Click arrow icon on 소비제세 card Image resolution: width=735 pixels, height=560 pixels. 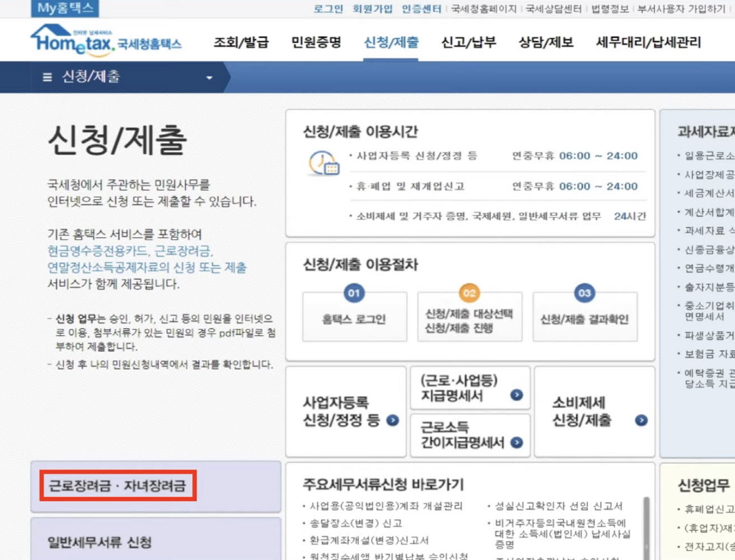(x=641, y=420)
